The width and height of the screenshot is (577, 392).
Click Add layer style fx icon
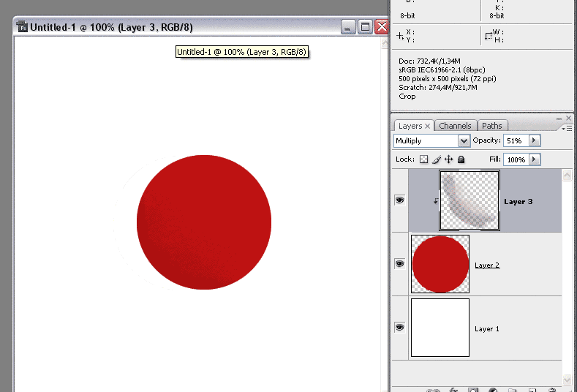453,390
